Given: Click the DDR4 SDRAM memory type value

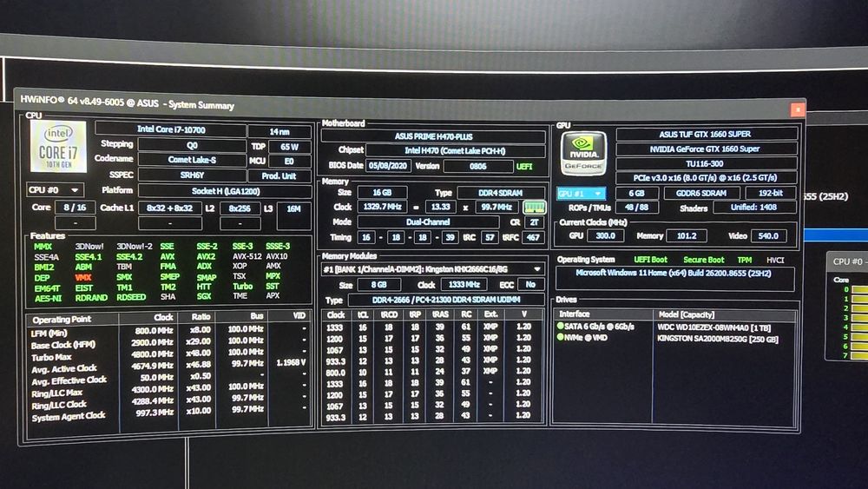Looking at the screenshot, I should 501,193.
